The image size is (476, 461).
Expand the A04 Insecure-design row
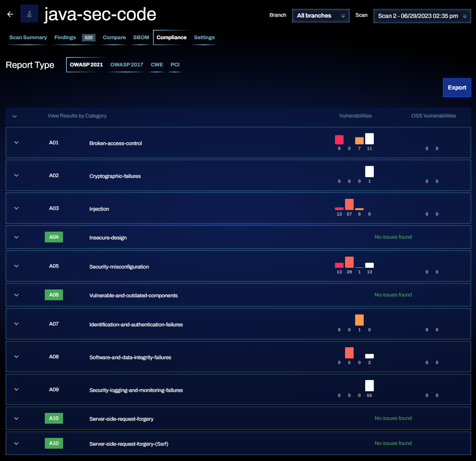[16, 237]
